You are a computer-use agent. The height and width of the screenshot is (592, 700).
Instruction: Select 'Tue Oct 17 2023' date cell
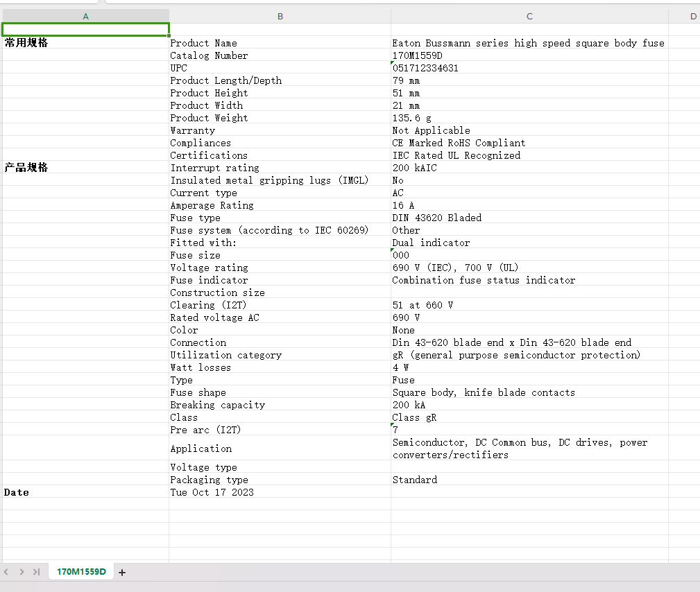pos(280,492)
